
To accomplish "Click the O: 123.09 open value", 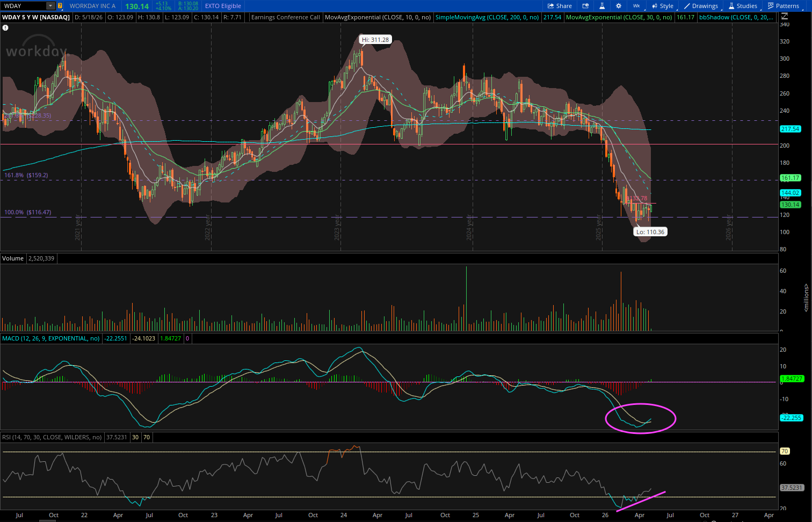I will pyautogui.click(x=120, y=17).
